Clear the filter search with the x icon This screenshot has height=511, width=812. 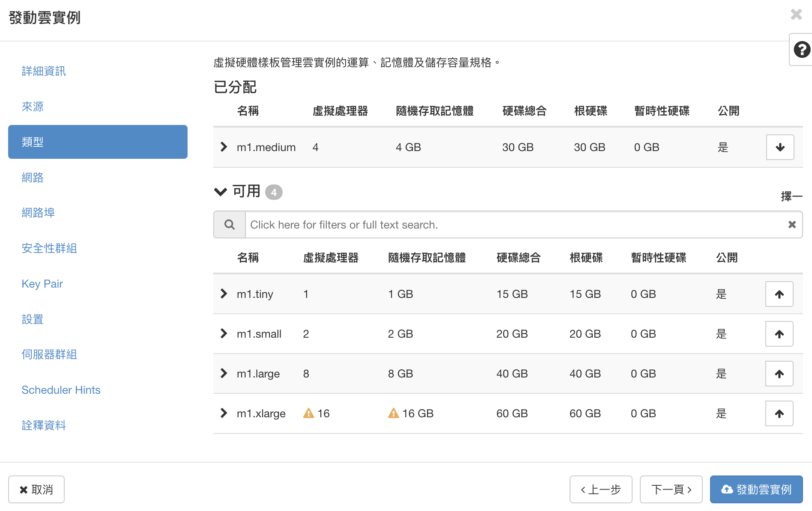click(x=791, y=225)
